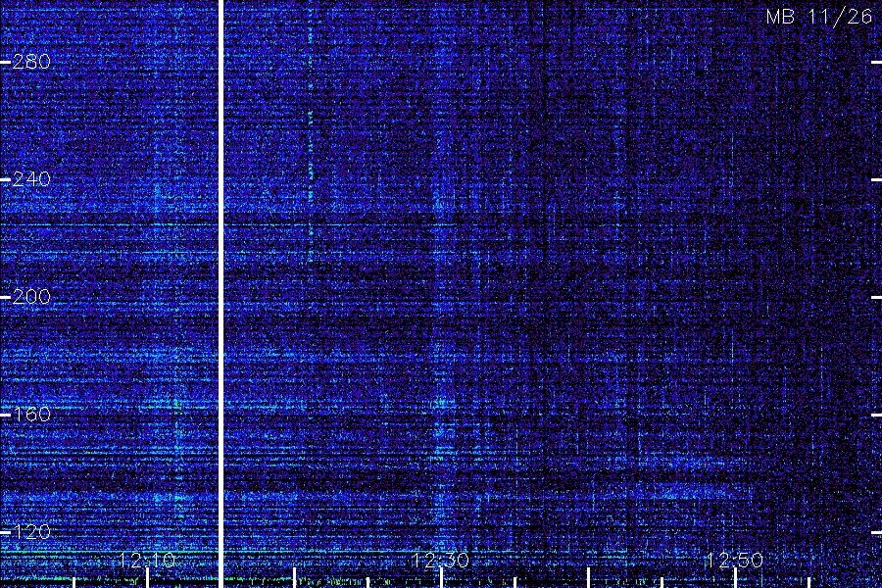Click the 12:50 time label
Image resolution: width=882 pixels, height=588 pixels.
[735, 560]
